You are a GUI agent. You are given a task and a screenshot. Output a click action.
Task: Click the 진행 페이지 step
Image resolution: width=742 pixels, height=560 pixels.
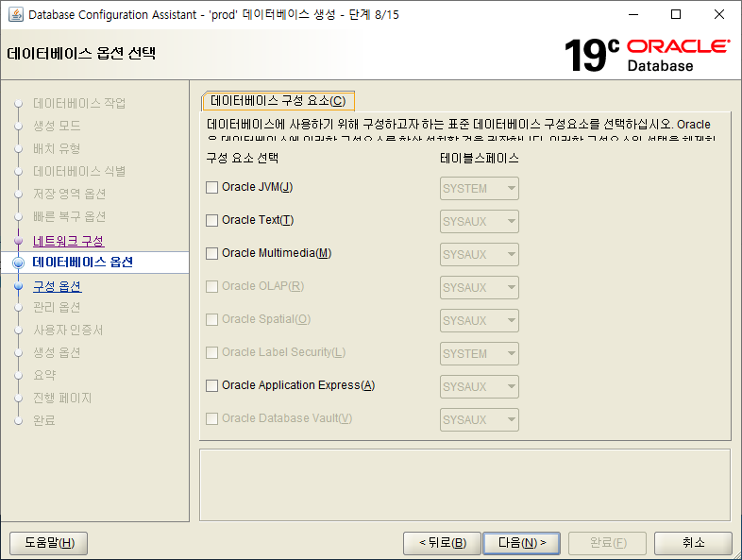(62, 399)
